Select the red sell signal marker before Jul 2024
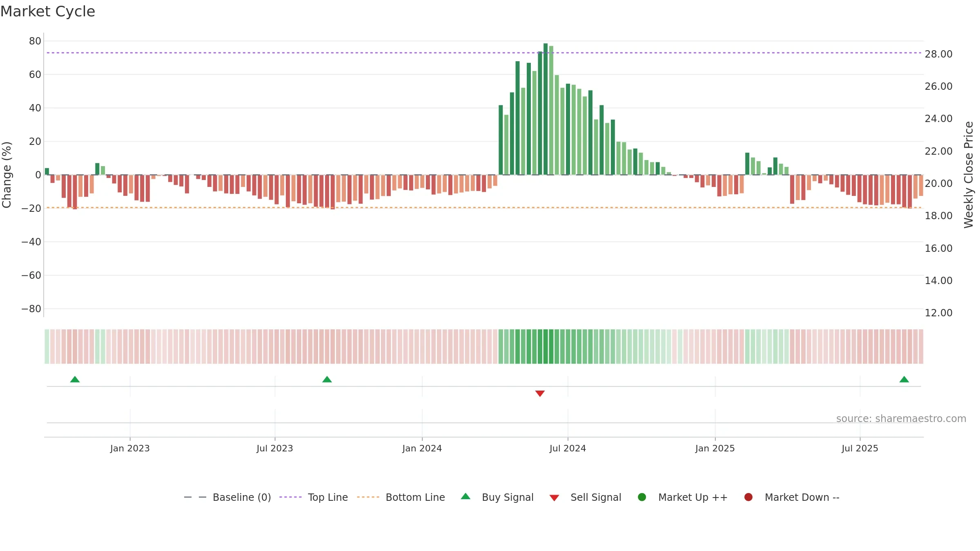The height and width of the screenshot is (551, 980). coord(540,393)
